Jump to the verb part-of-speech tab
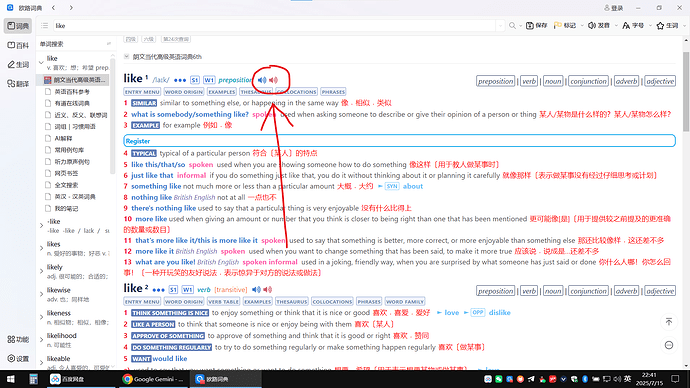690x388 pixels. pos(529,81)
